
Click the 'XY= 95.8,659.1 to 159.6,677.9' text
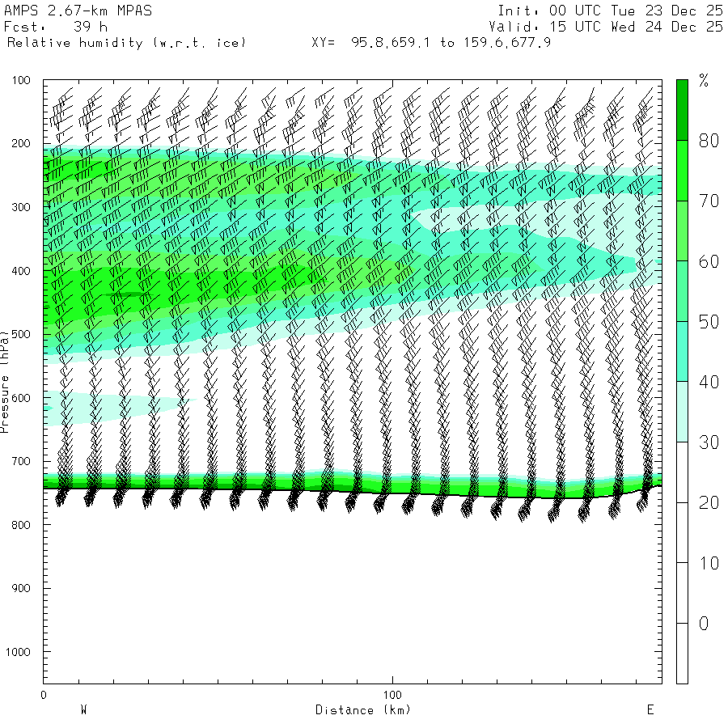[431, 43]
